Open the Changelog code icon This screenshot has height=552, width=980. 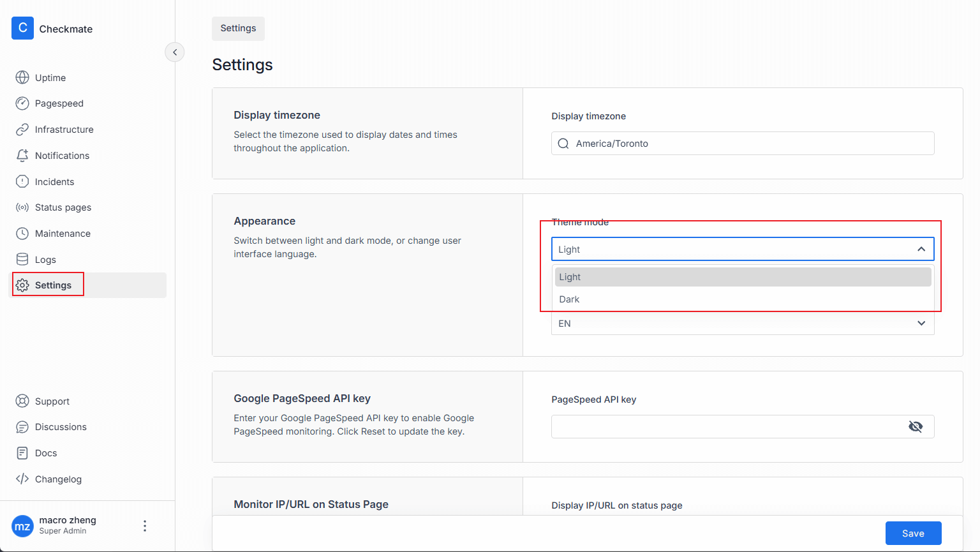coord(22,479)
